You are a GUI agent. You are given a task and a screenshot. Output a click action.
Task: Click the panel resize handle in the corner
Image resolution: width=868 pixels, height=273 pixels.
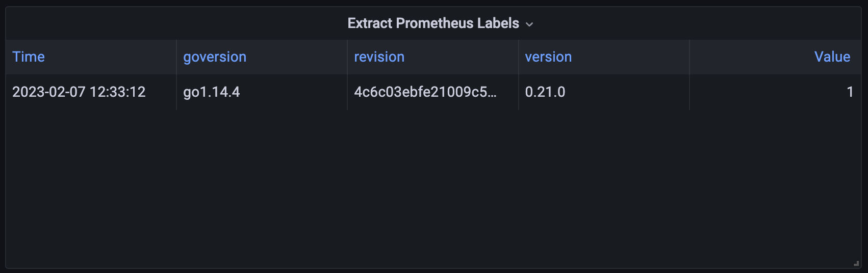coord(856,263)
